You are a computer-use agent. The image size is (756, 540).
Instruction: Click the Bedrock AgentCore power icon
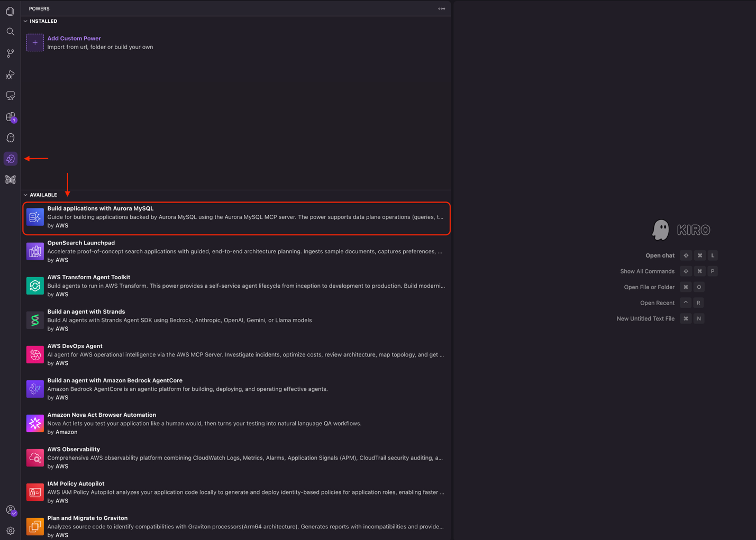[x=35, y=389]
